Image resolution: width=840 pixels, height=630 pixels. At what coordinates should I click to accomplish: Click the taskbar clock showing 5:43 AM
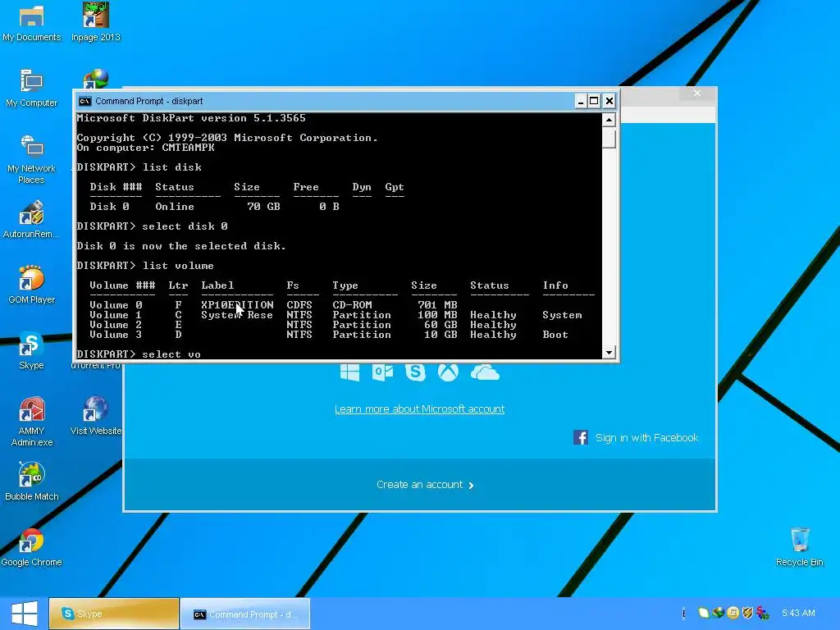pyautogui.click(x=798, y=612)
